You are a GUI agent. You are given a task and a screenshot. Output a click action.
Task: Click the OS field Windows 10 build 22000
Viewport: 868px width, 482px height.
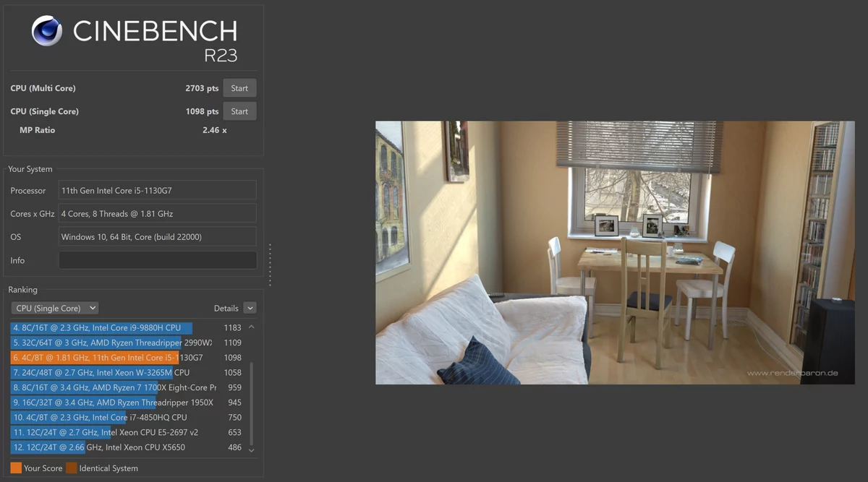(x=158, y=237)
